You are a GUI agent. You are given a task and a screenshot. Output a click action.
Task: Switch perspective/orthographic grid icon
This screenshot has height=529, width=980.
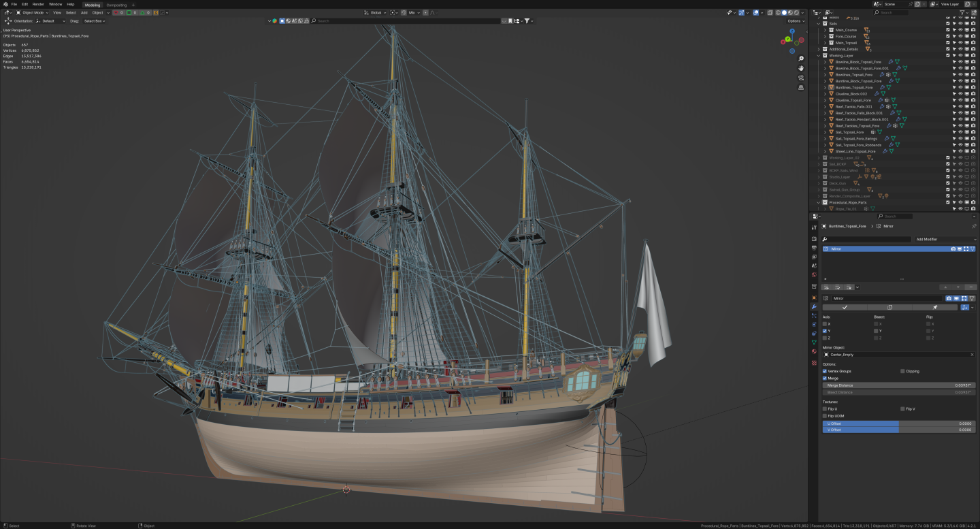point(801,87)
